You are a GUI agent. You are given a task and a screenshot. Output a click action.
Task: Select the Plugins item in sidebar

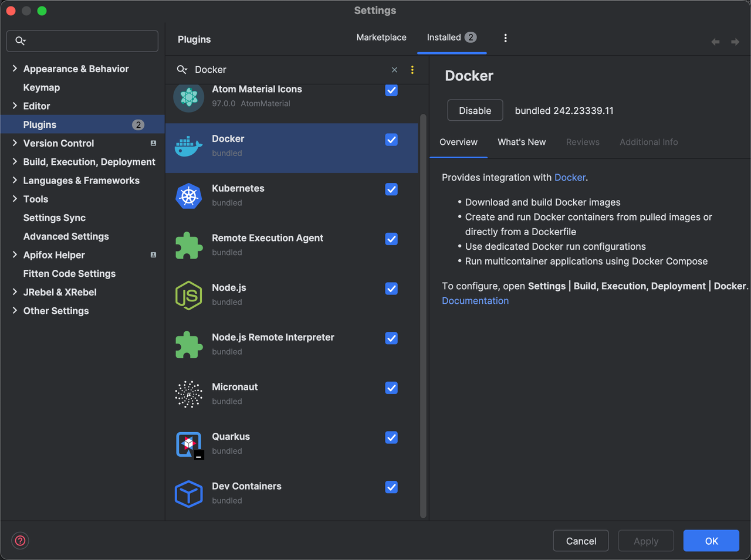pyautogui.click(x=82, y=125)
